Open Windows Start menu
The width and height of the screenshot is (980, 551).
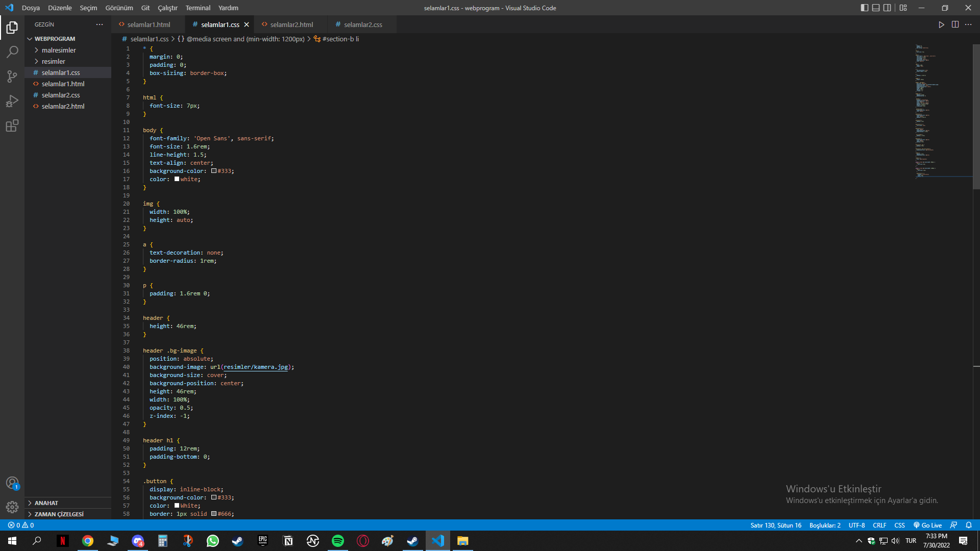pos(12,541)
